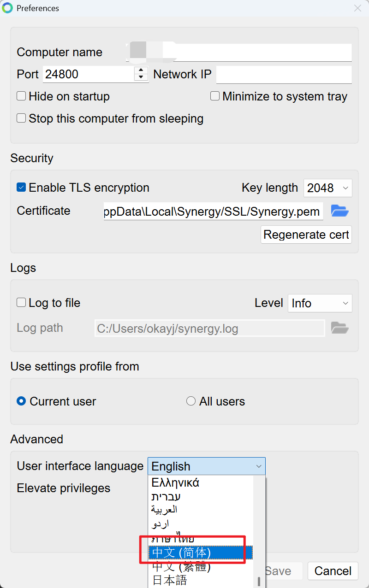Image resolution: width=369 pixels, height=588 pixels.
Task: Click the language list scrollbar thumb
Action: point(260,582)
